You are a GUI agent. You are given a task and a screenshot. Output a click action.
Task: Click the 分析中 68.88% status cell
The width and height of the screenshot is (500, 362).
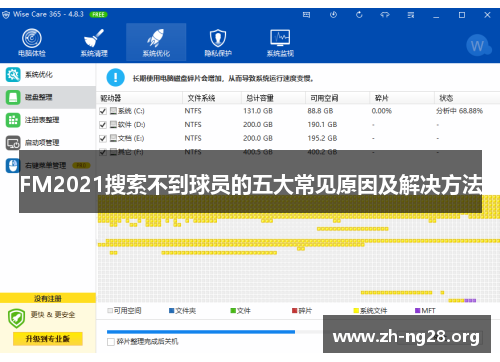pos(459,111)
